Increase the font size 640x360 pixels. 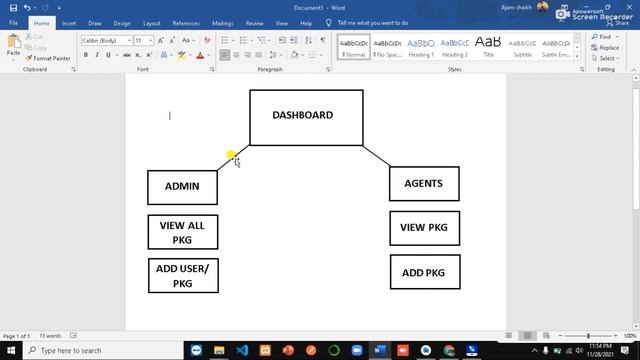pos(161,40)
